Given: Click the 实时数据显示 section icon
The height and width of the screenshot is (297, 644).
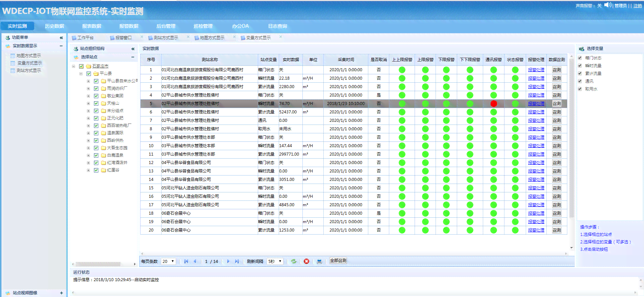Looking at the screenshot, I should point(8,46).
